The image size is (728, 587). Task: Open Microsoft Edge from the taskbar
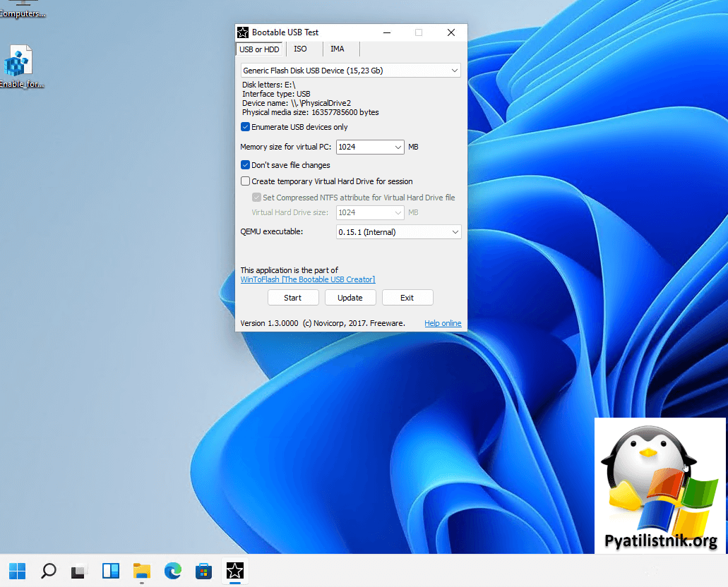(173, 570)
